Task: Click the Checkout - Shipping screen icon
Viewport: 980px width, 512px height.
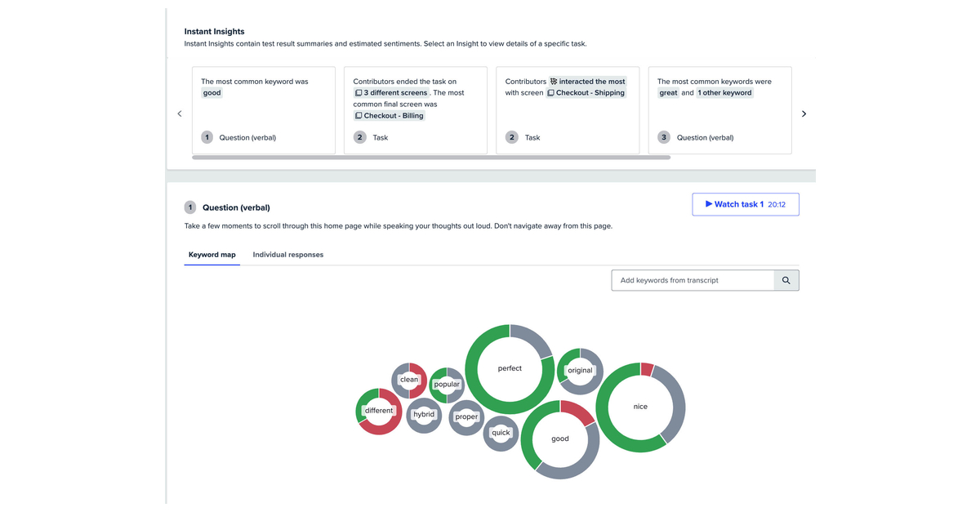Action: pyautogui.click(x=550, y=93)
